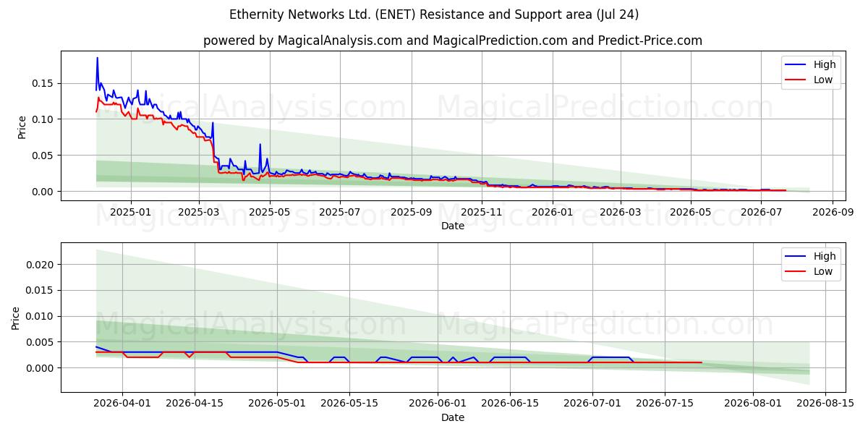Select the 0.000 price tick on bottom chart
The height and width of the screenshot is (434, 868).
click(41, 368)
